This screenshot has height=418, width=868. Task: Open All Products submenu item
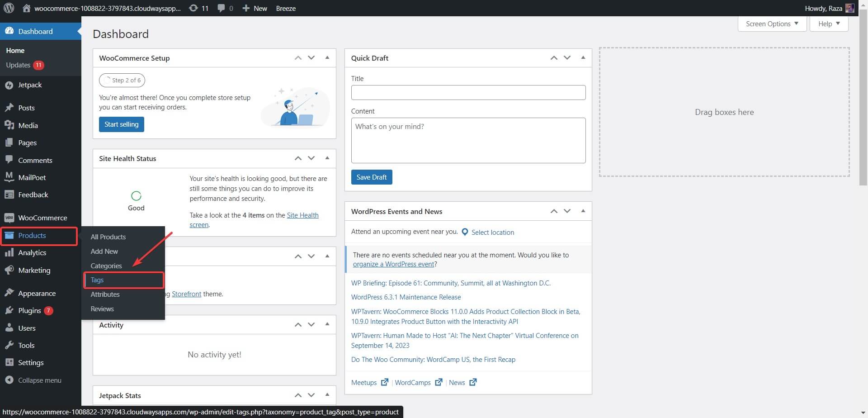pos(108,237)
